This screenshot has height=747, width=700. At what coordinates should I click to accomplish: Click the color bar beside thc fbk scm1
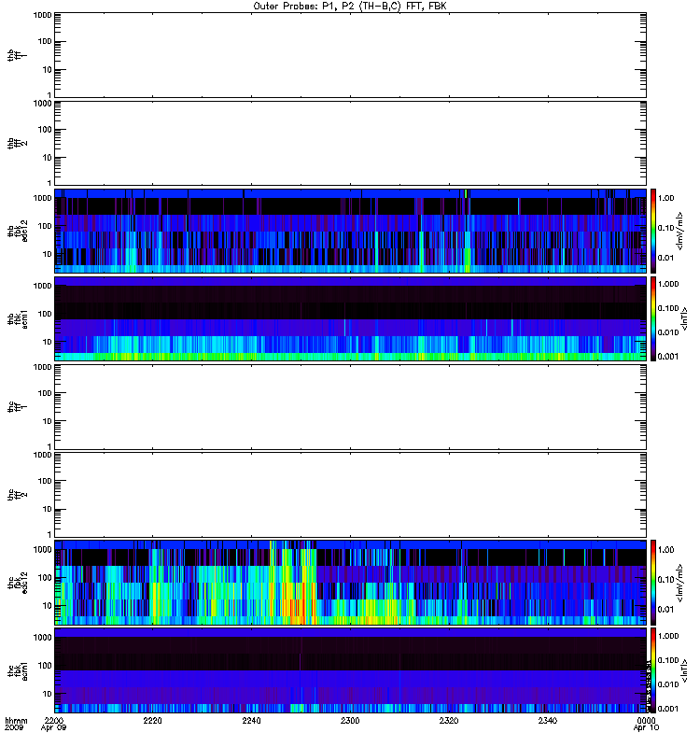[x=652, y=670]
